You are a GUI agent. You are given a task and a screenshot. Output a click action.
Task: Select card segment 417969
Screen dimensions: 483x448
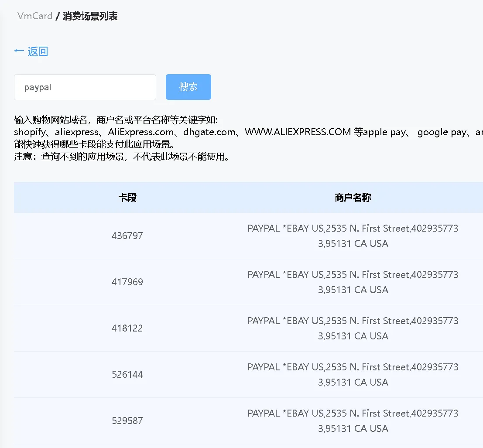(127, 282)
